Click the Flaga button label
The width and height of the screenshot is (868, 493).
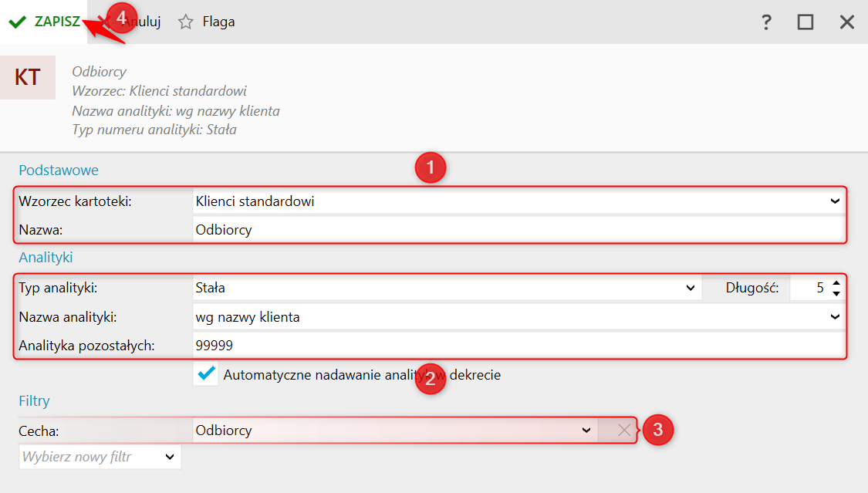click(x=218, y=22)
